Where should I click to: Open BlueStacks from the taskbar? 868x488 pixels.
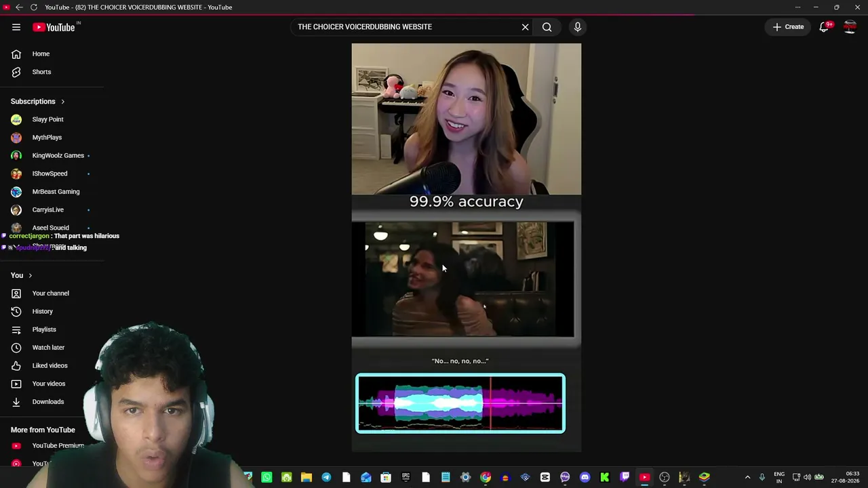704,477
